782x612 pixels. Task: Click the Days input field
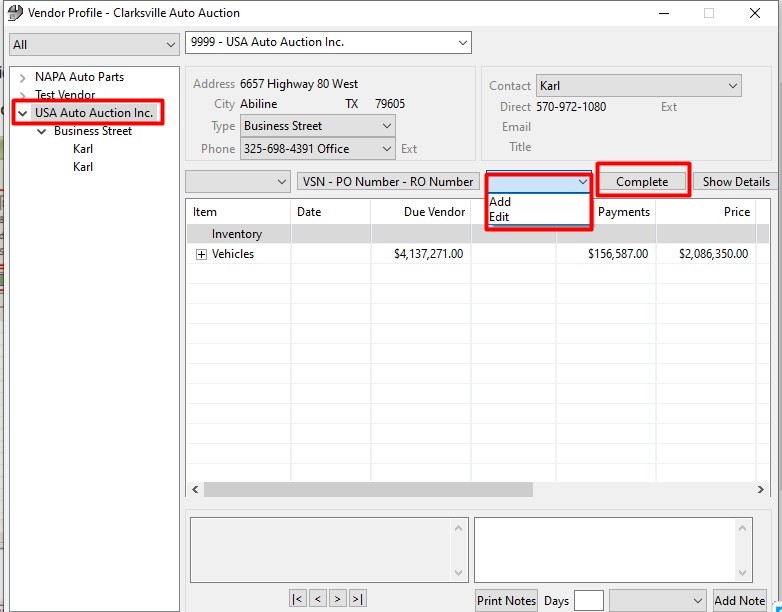click(588, 600)
